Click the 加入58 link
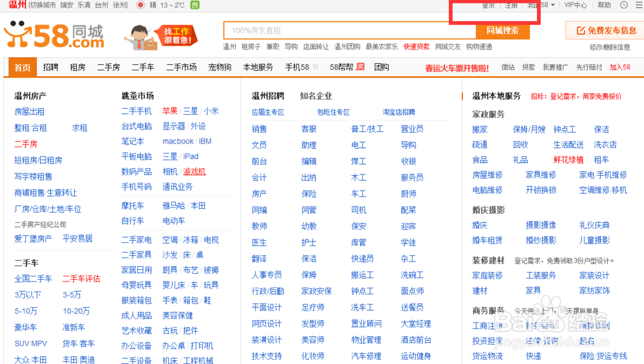 point(620,67)
